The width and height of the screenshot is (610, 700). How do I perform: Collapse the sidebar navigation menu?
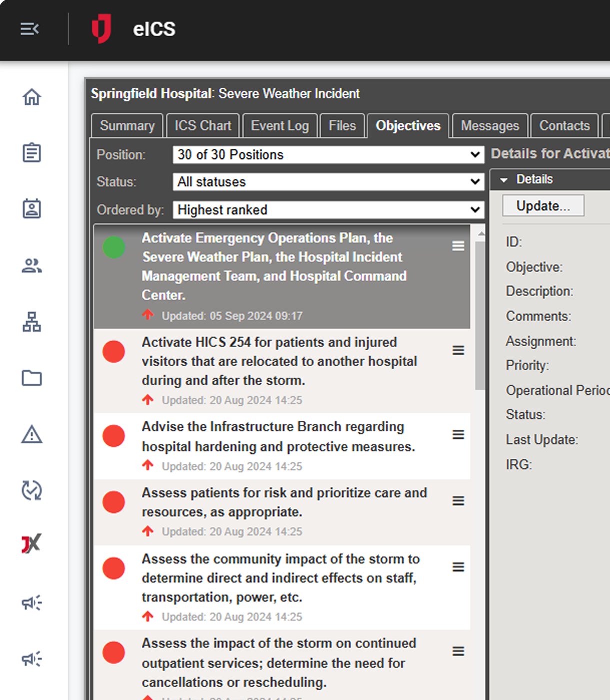pyautogui.click(x=30, y=29)
